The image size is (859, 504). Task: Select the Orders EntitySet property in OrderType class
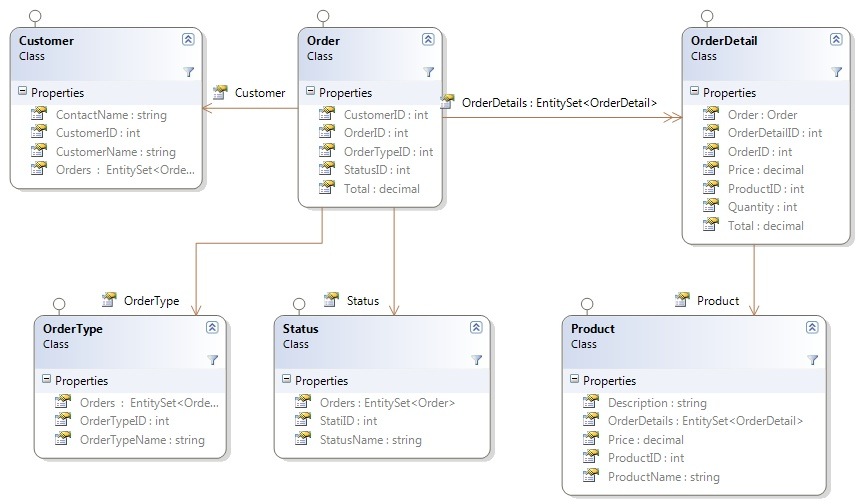150,403
